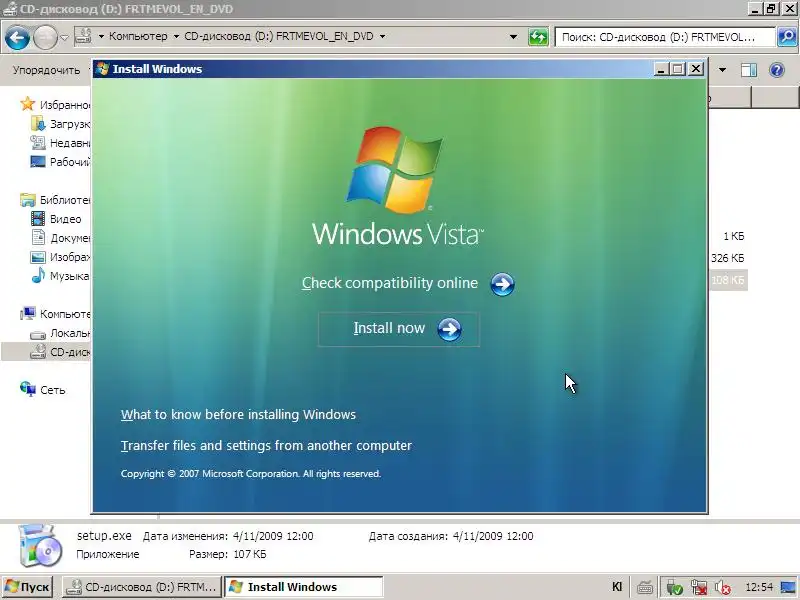The width and height of the screenshot is (800, 600).
Task: Click CD-дисковод (D:) FRTMEVOL_EN_DVD breadcrumb segment
Action: click(279, 36)
